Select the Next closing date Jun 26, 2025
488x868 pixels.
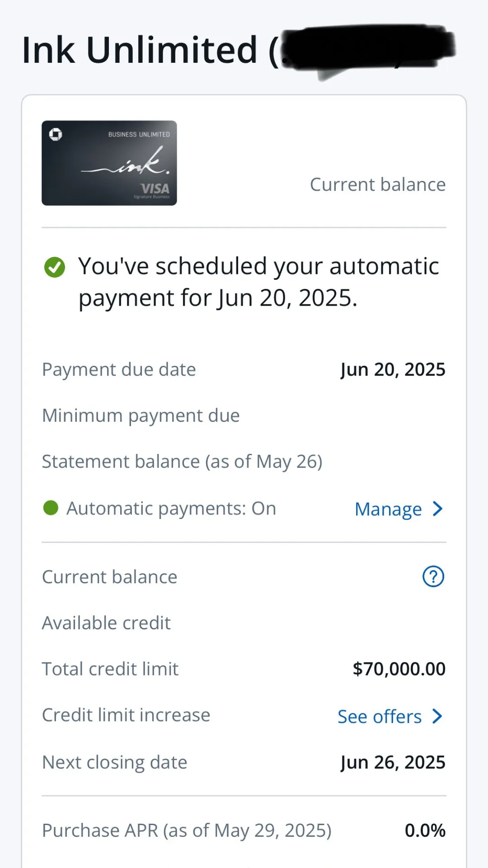(393, 762)
